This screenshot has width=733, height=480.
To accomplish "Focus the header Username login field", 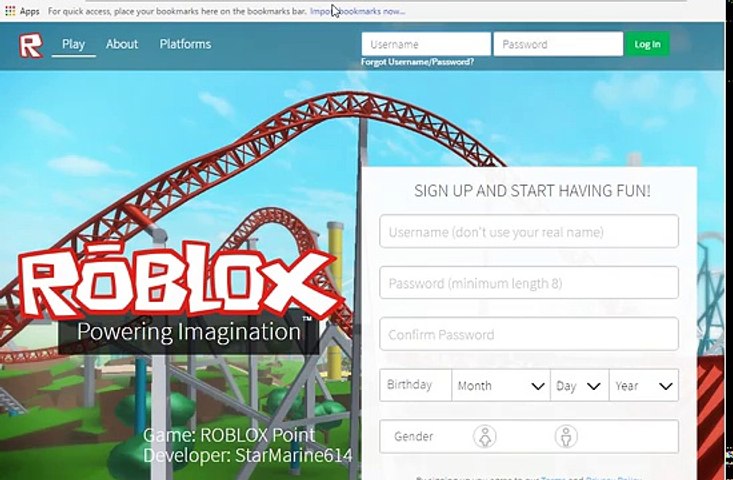I will click(x=426, y=44).
